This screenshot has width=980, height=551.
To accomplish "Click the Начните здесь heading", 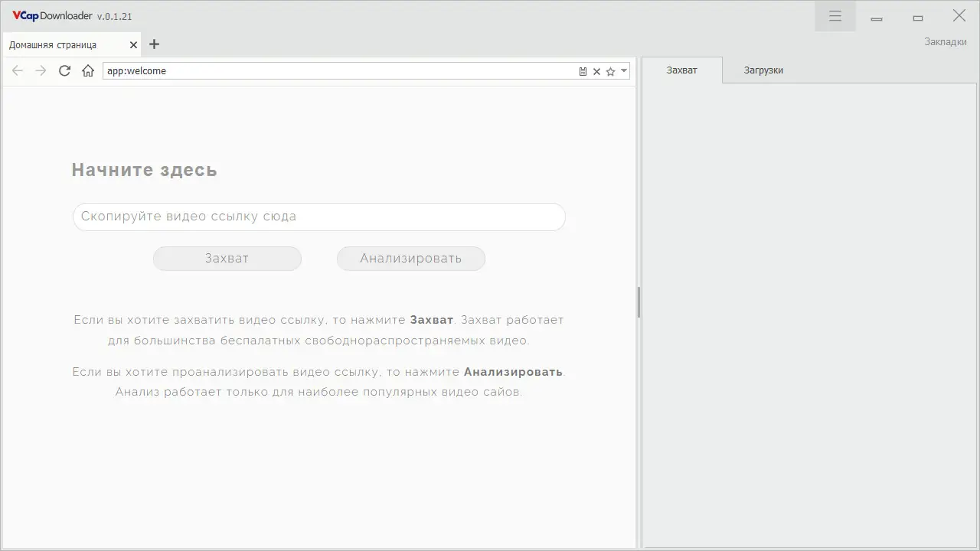I will 145,170.
